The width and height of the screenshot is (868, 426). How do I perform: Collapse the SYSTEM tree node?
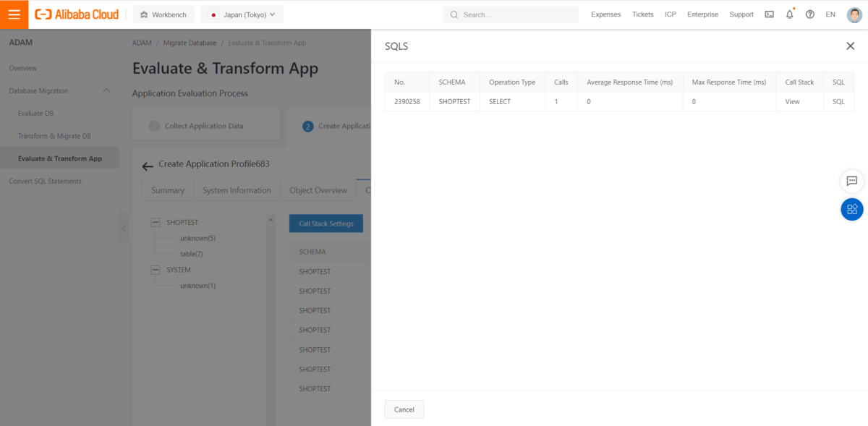pos(156,270)
